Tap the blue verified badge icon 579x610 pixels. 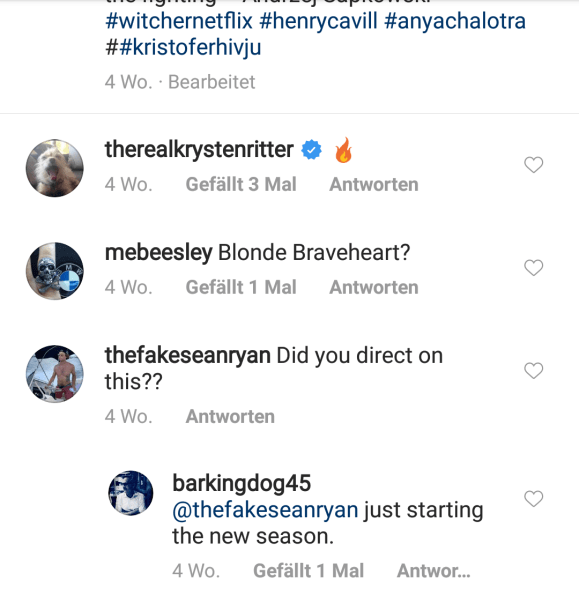(311, 150)
